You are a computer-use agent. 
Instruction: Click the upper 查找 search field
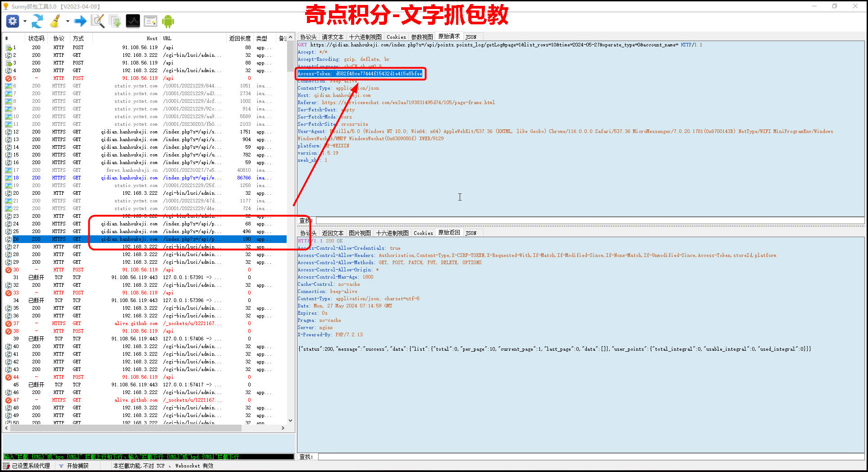[590, 220]
